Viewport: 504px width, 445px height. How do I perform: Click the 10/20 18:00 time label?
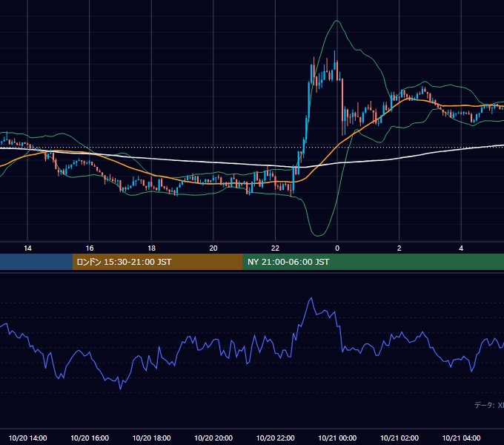151,438
